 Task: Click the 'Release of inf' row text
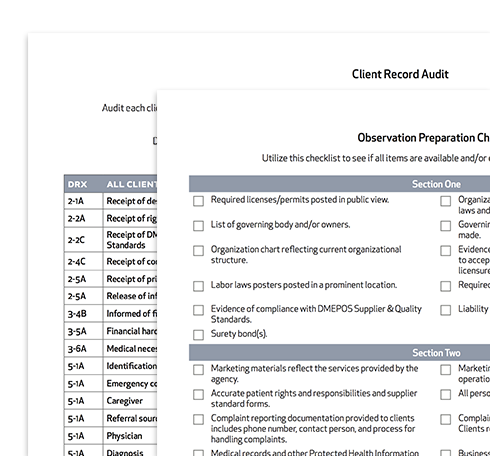132,296
